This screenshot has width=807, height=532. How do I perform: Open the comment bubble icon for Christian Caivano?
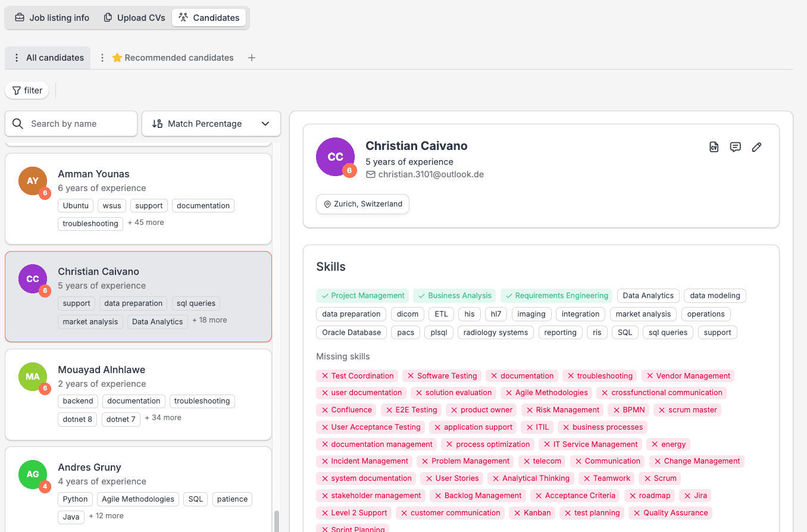click(735, 146)
